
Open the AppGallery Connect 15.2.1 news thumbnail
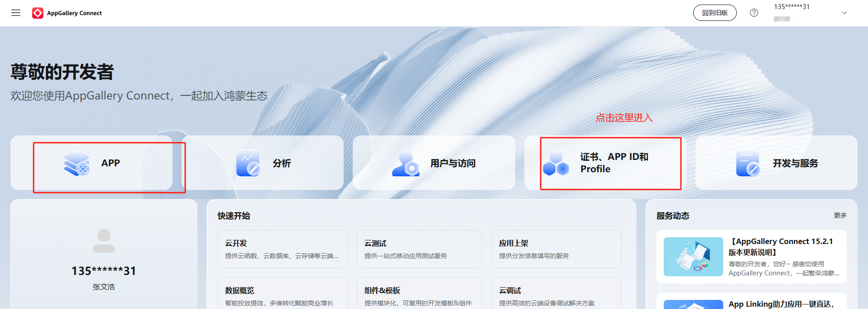(x=693, y=257)
